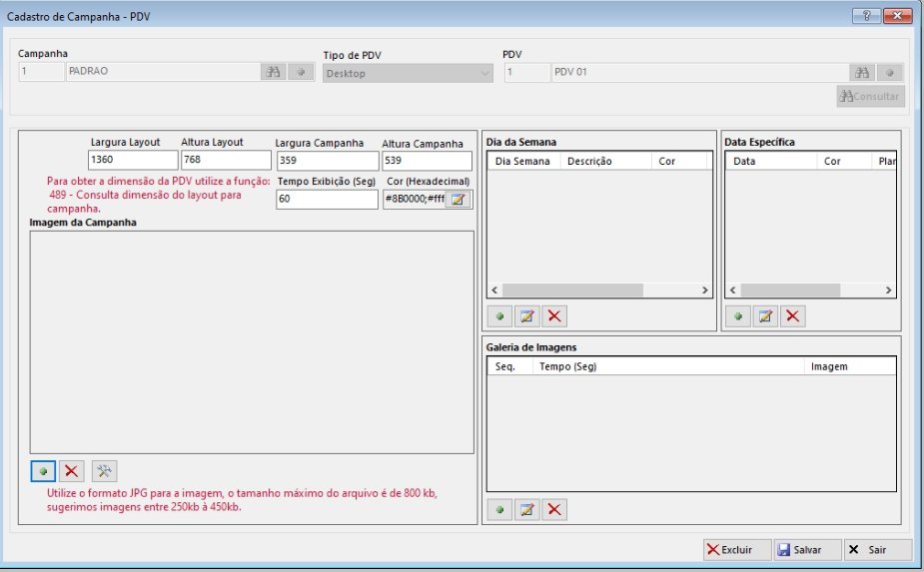Edit the selected Galeria de Imagens item

point(527,509)
